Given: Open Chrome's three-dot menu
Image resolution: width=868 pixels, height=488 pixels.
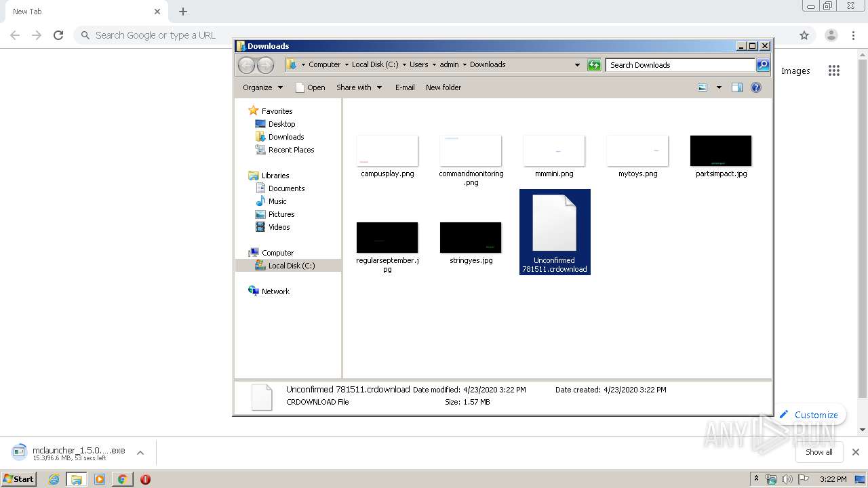Looking at the screenshot, I should click(x=854, y=35).
